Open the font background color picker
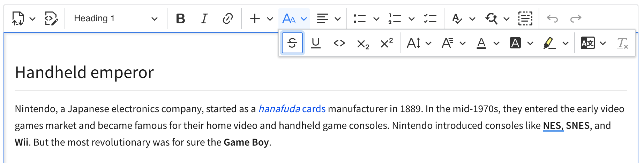The height and width of the screenshot is (163, 644). click(522, 43)
